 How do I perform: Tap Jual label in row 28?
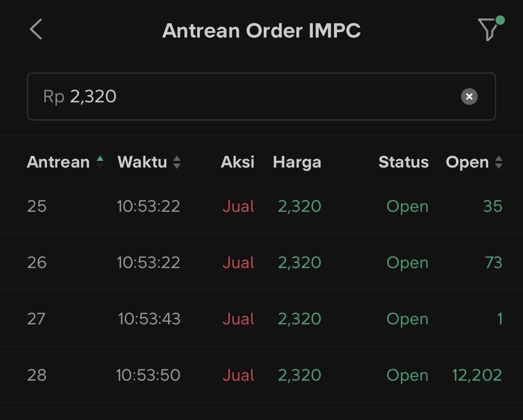pos(238,375)
